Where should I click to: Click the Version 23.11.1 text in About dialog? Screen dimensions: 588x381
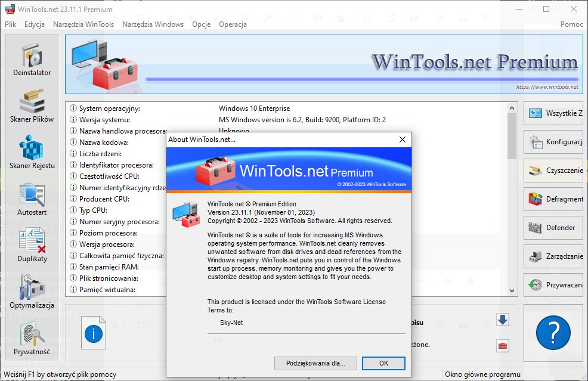(261, 212)
